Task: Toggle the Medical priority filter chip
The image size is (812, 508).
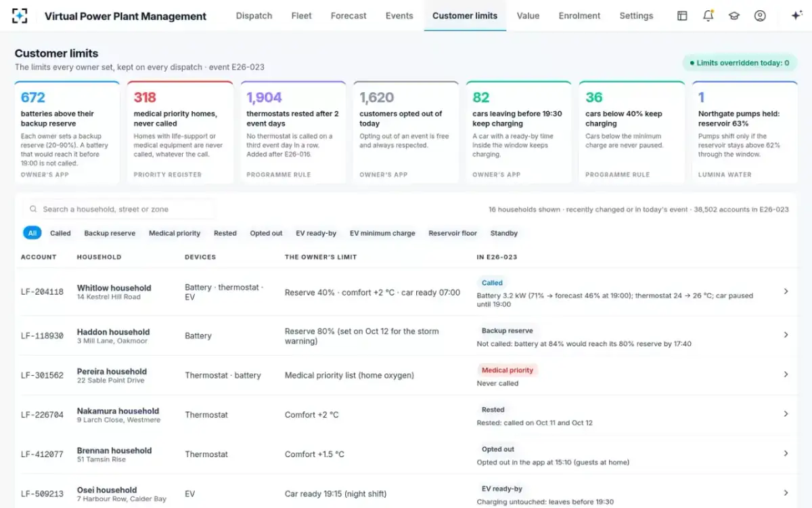Action: point(175,233)
